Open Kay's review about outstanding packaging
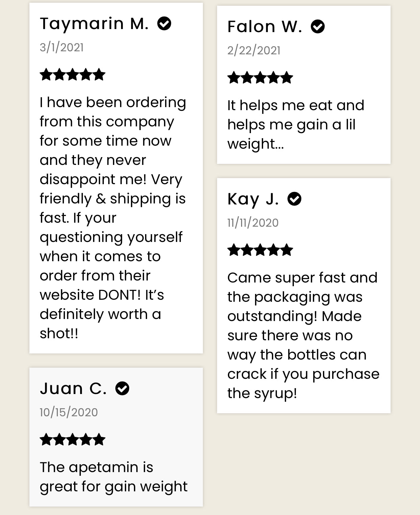This screenshot has width=420, height=515. coord(303,335)
